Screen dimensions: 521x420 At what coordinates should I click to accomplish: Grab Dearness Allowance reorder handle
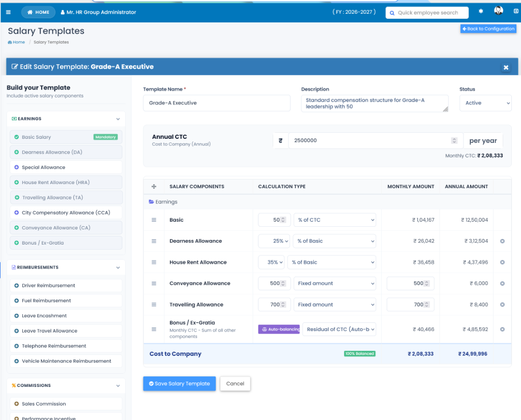tap(154, 241)
